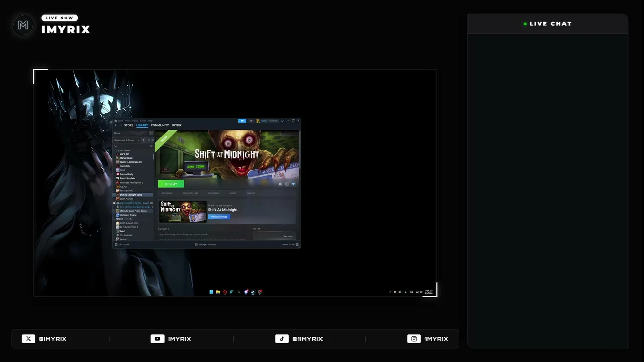Click the search magnifier in library sidebar

click(x=116, y=146)
